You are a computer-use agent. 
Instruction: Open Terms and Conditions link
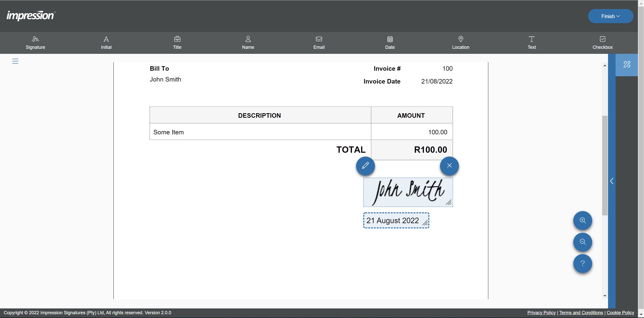click(581, 312)
